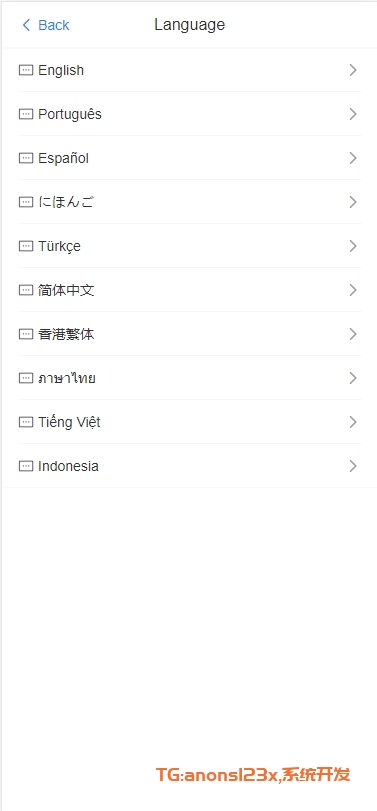Click the icon beside Português
The height and width of the screenshot is (811, 377).
pos(26,114)
